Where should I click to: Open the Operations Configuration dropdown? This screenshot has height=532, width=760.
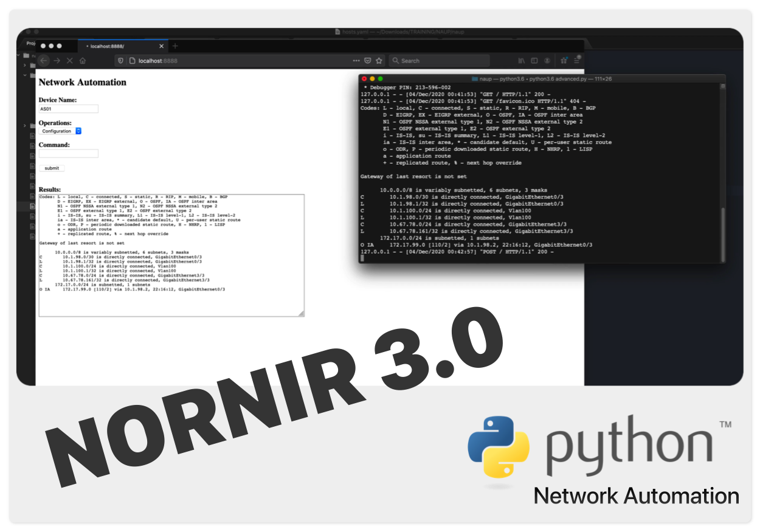click(60, 131)
